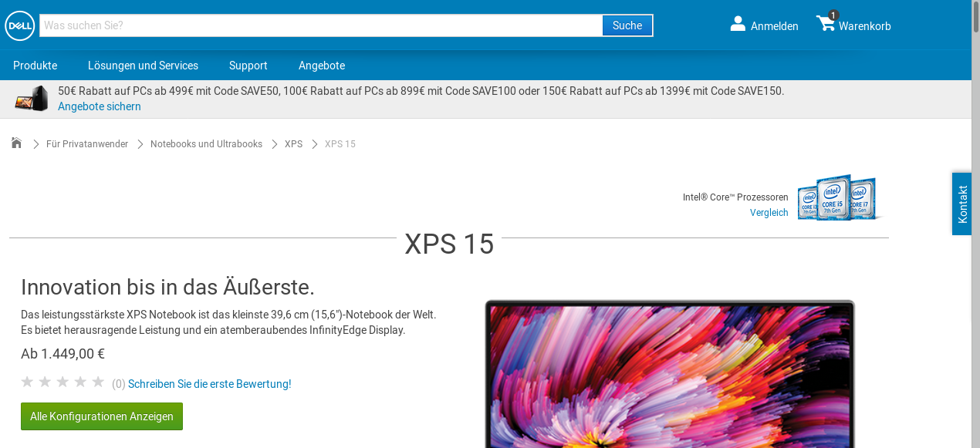Focus the 'Was suchen Sie?' search field
The image size is (980, 448).
(321, 25)
